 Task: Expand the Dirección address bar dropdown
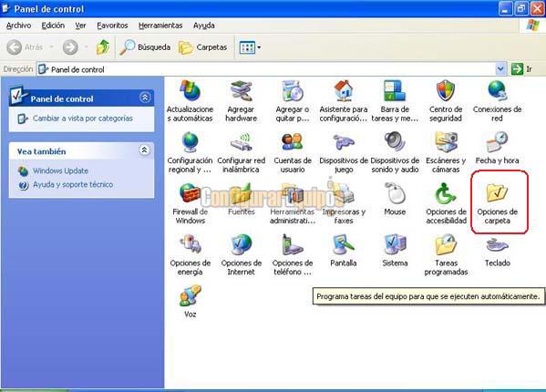(x=500, y=69)
